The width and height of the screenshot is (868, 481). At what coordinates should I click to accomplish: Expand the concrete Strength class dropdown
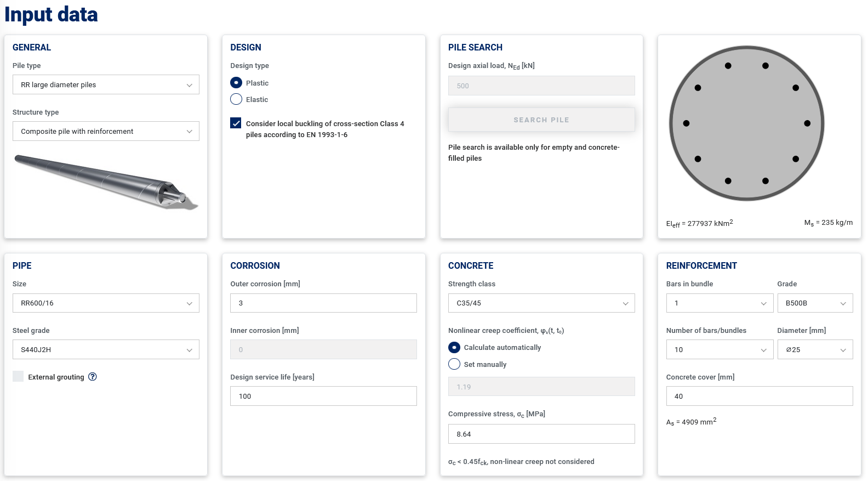[x=541, y=303]
